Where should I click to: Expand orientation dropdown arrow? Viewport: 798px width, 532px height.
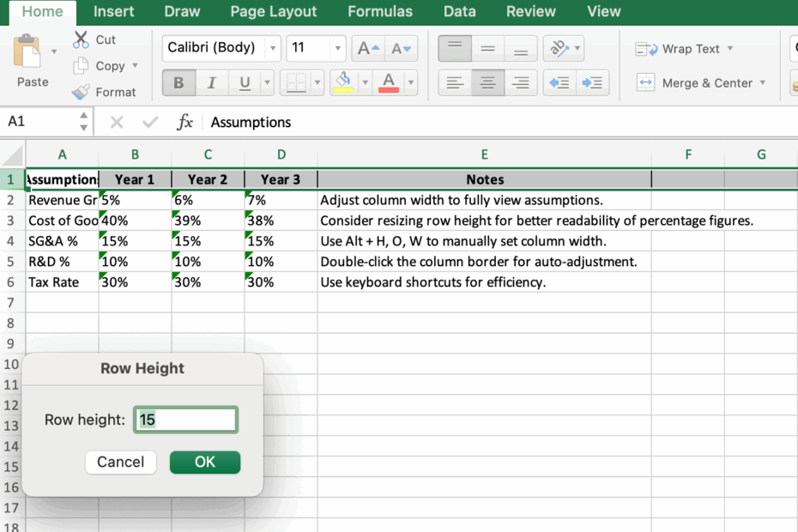577,48
